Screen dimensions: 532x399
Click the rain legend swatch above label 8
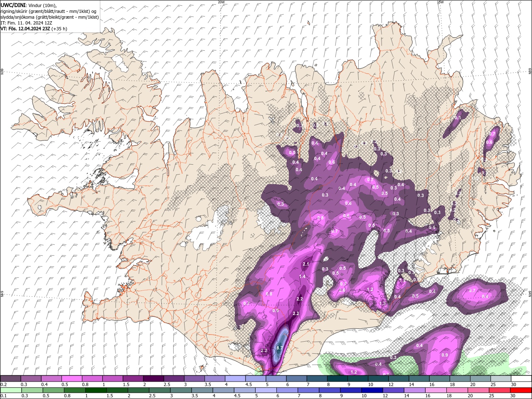coord(329,390)
